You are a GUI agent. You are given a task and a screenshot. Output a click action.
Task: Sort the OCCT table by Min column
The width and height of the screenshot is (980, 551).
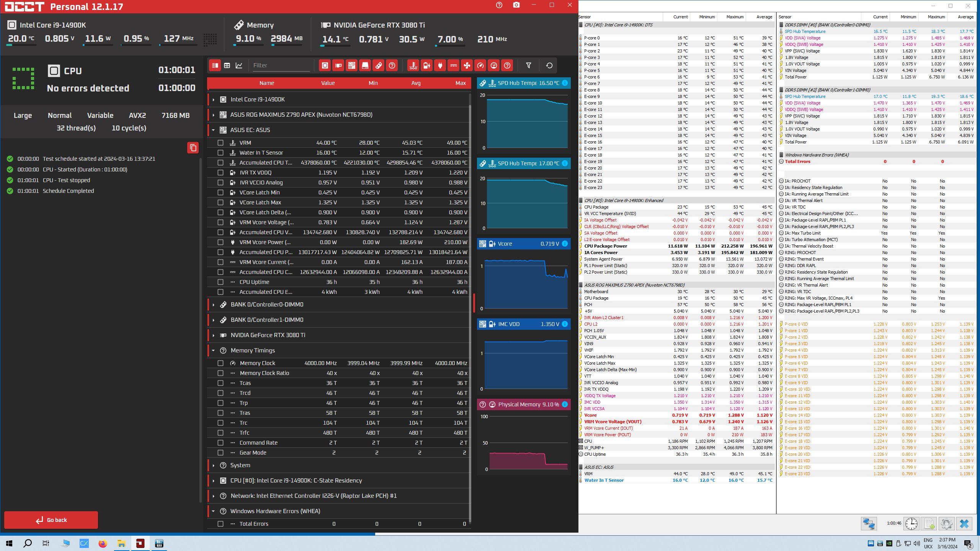[373, 83]
